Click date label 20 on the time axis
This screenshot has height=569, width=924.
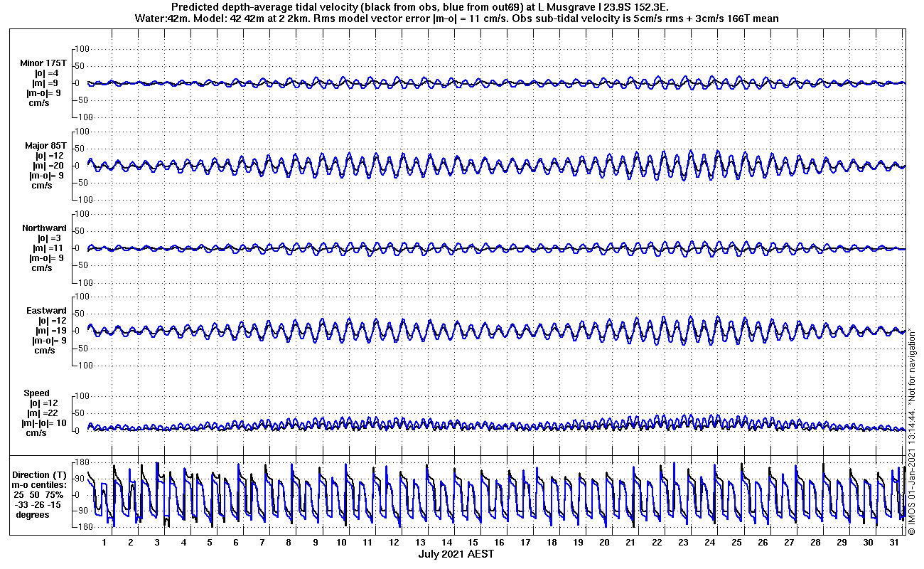(x=604, y=542)
